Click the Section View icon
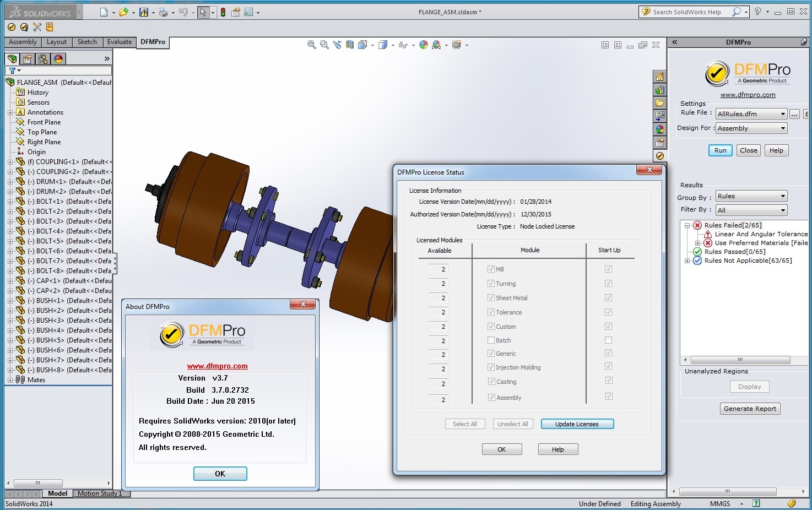 pos(350,45)
